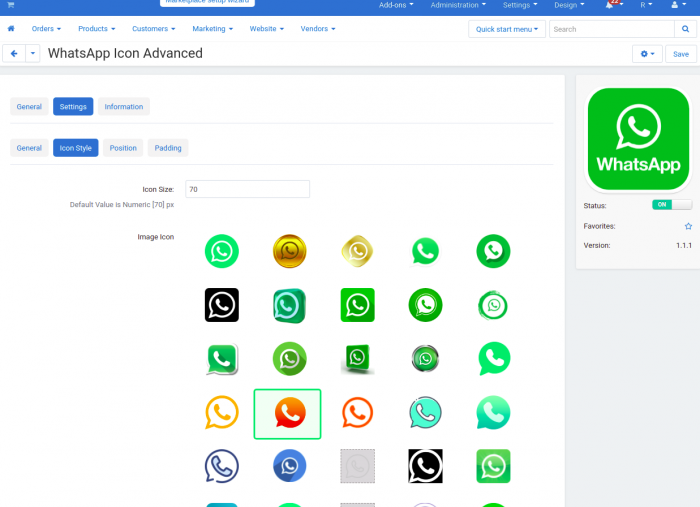Select the dark-rimmed green button WhatsApp icon
The image size is (700, 507).
point(425,358)
